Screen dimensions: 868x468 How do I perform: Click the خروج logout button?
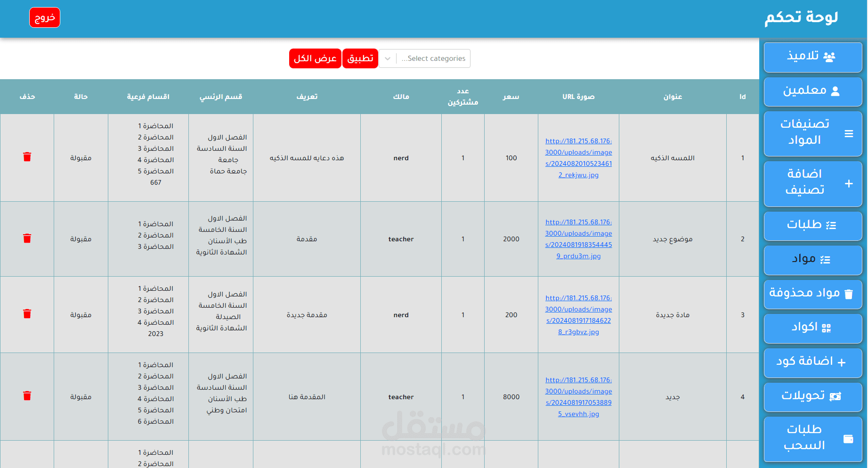pyautogui.click(x=44, y=17)
